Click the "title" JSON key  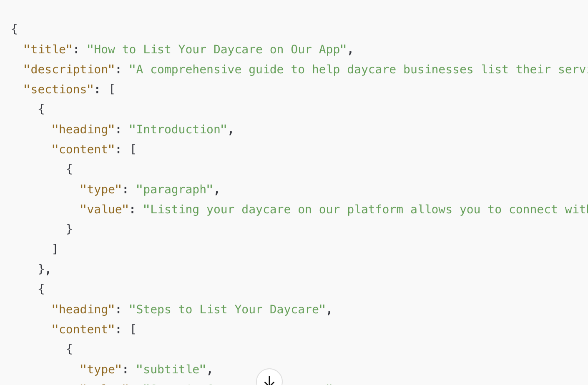click(48, 49)
